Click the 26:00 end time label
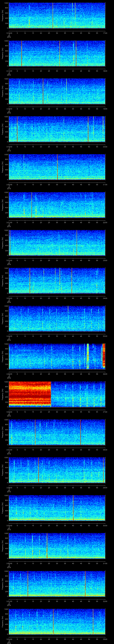 (x=105, y=374)
